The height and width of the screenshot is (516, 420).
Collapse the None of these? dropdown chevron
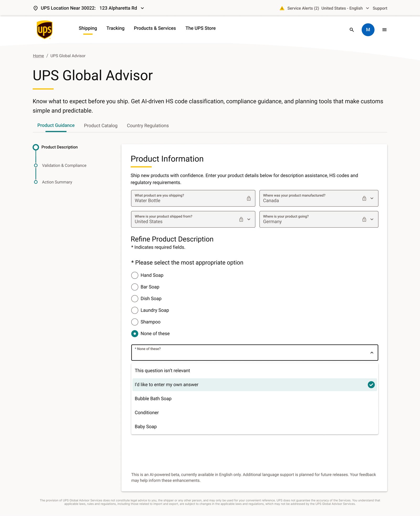[372, 353]
